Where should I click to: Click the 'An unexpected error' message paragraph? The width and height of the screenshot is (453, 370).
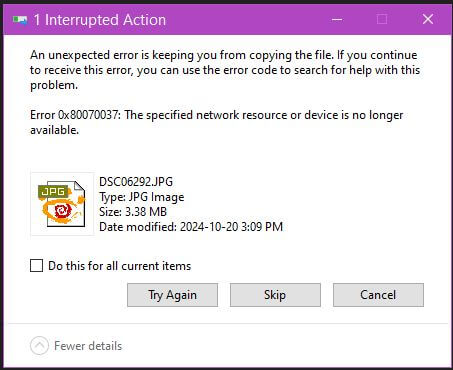pyautogui.click(x=225, y=70)
